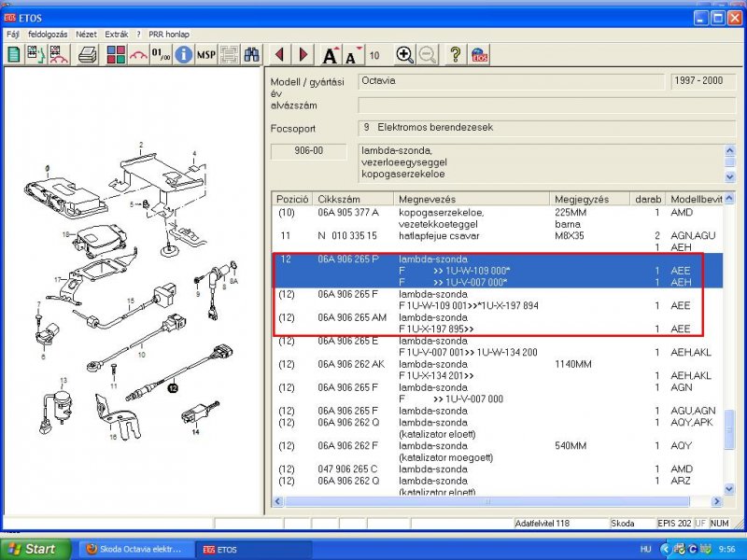
Task: Select part 06A 906 262 F
Action: tap(347, 446)
